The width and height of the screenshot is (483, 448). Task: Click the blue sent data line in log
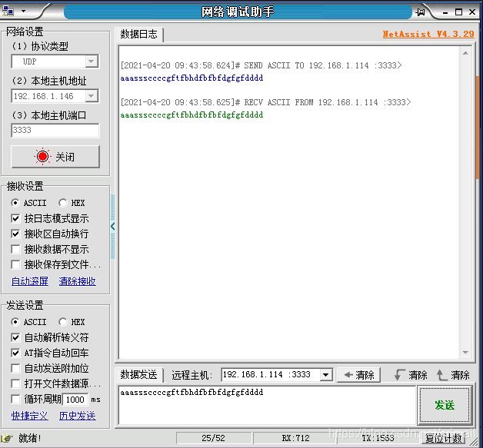[192, 78]
